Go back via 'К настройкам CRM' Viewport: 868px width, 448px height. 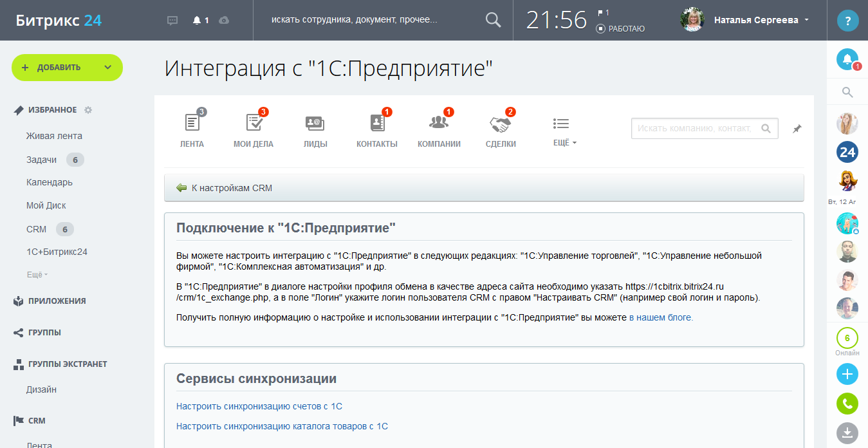point(232,188)
